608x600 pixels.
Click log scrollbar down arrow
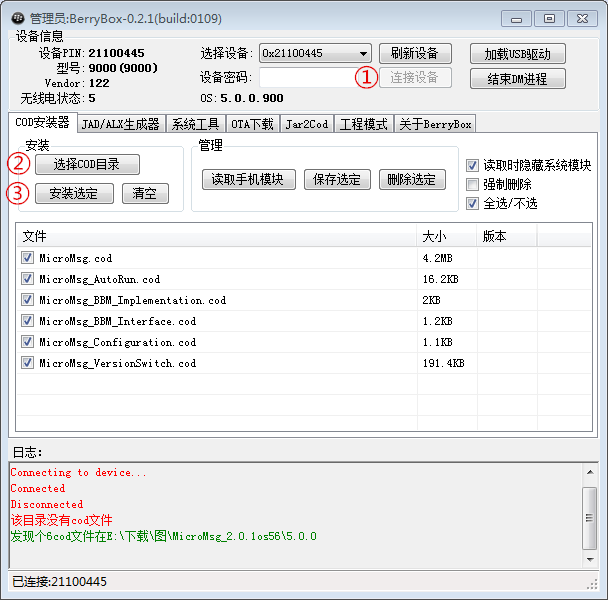(590, 560)
